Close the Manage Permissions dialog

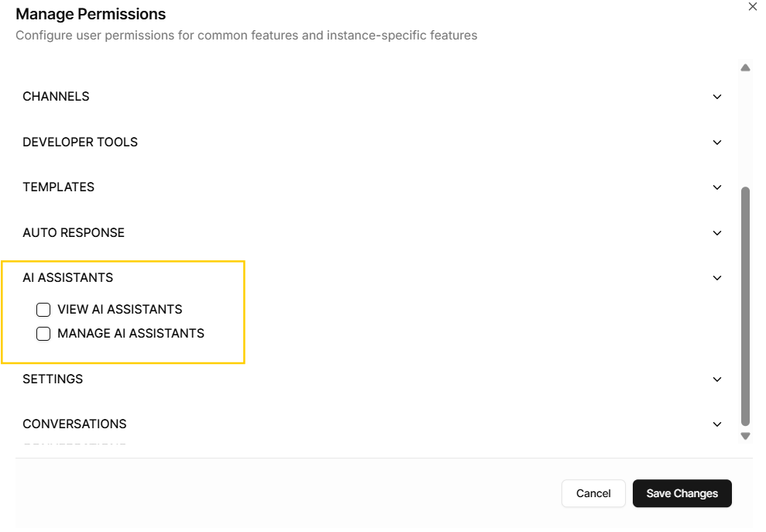[x=752, y=6]
